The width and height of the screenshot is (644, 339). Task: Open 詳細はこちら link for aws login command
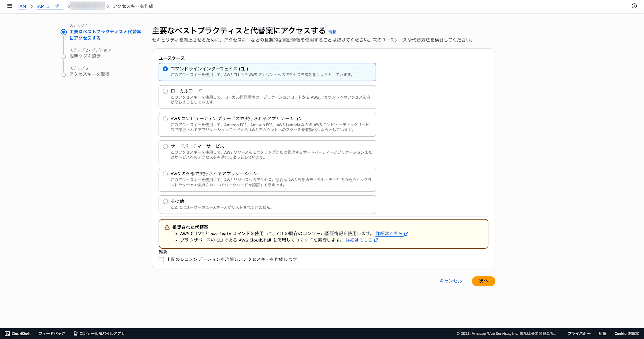[389, 234]
